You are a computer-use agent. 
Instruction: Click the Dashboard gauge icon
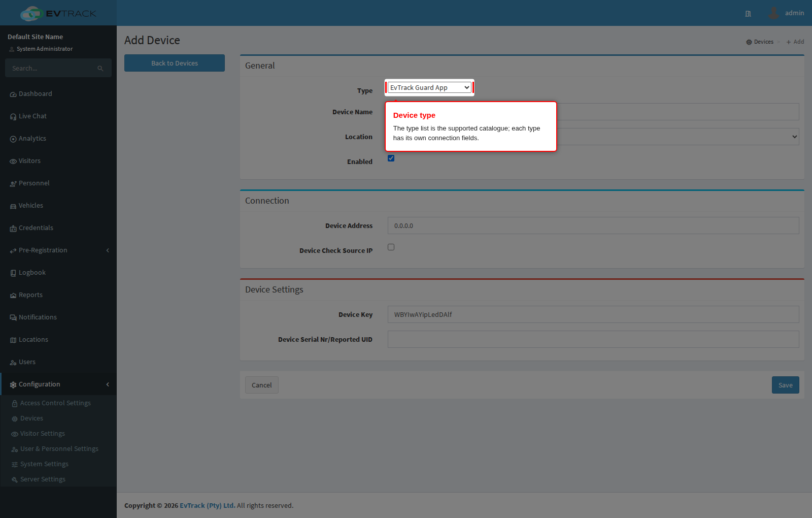tap(13, 94)
